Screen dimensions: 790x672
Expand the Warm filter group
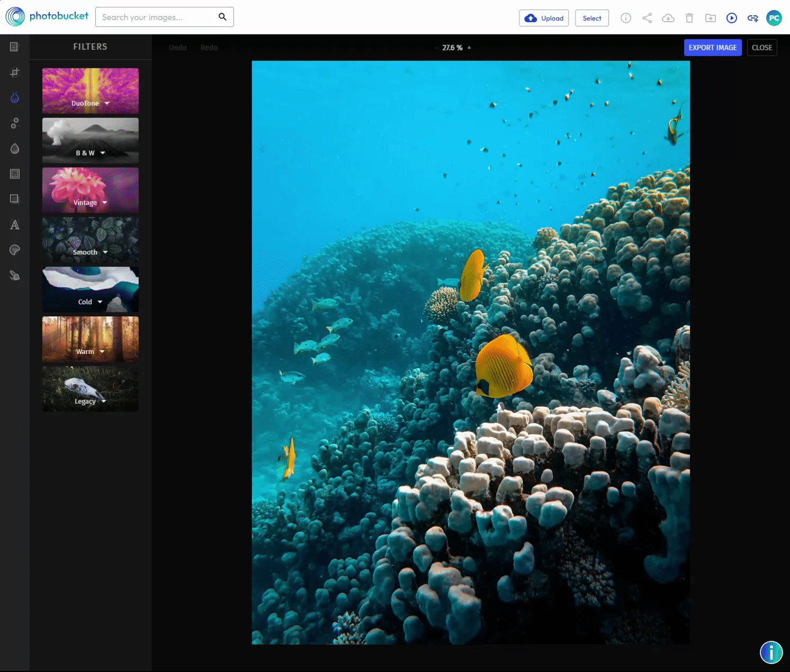tap(91, 339)
